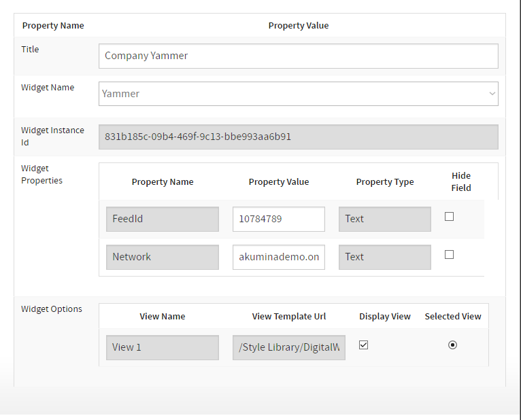
Task: Click the FeedId property type Text field
Action: pyautogui.click(x=385, y=219)
